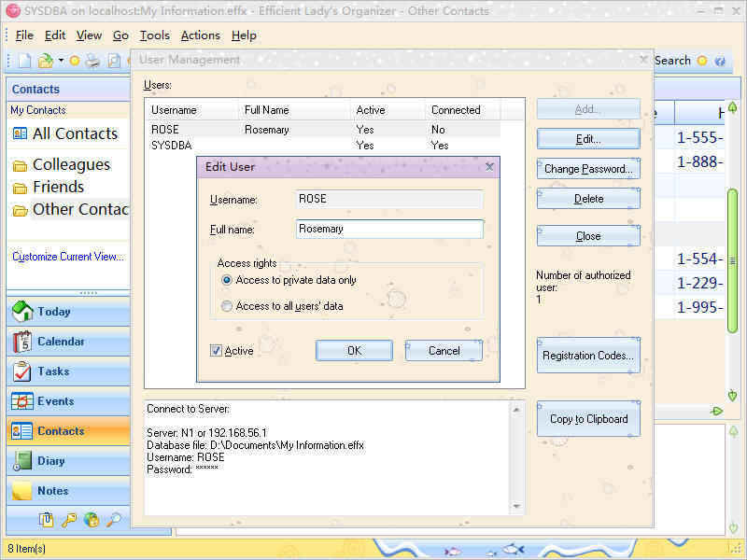Click OK in the Edit User dialog
Screen dimensions: 747x560
click(354, 351)
